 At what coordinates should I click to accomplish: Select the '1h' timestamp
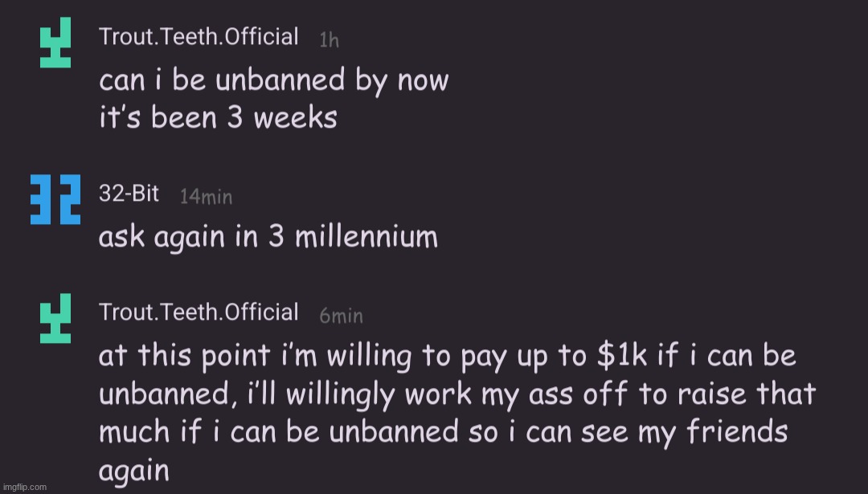328,39
